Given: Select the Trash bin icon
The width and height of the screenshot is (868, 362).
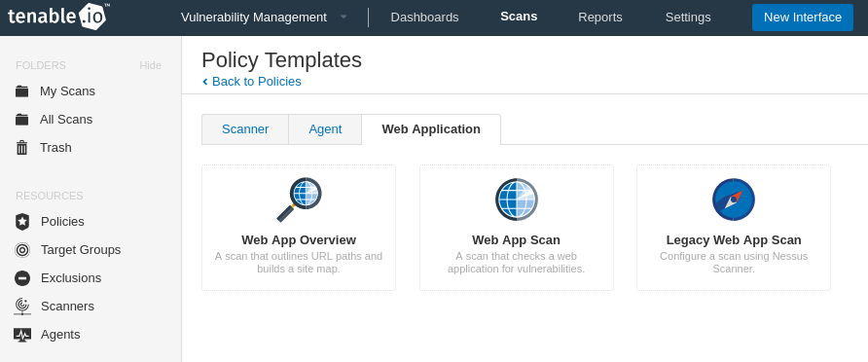Looking at the screenshot, I should pos(22,148).
